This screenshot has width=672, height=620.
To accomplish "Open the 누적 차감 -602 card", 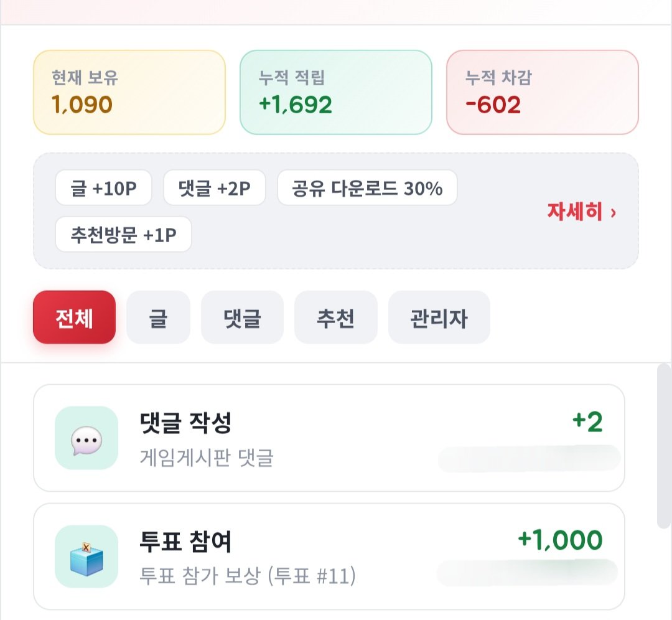I will pos(543,92).
